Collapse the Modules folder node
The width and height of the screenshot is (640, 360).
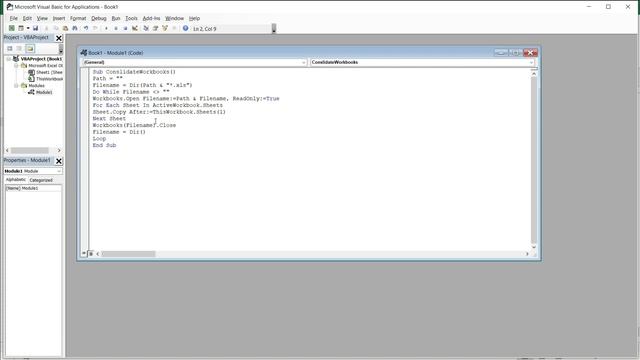(16, 85)
